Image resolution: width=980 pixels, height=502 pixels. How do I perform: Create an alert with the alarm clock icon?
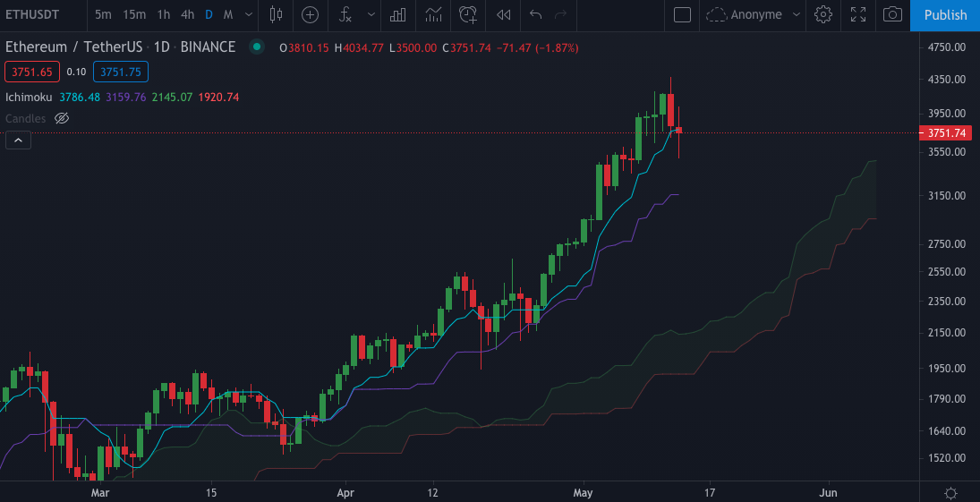point(467,14)
